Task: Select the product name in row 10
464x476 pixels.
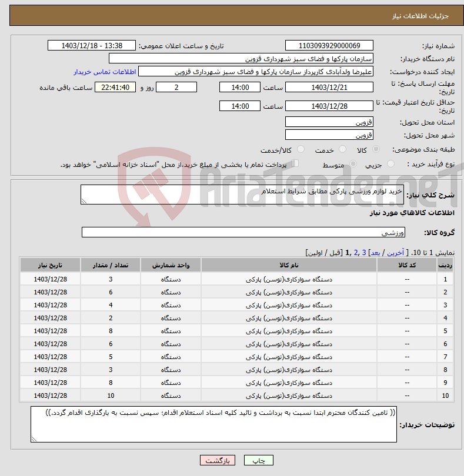Action: 289,395
